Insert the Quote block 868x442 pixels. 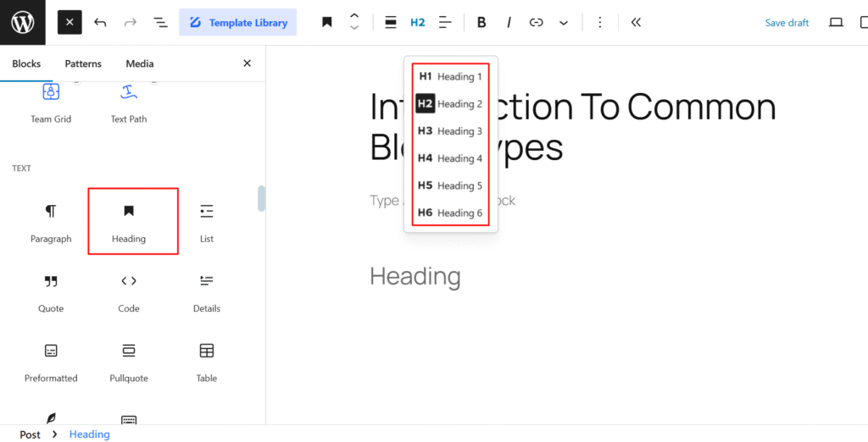[51, 292]
